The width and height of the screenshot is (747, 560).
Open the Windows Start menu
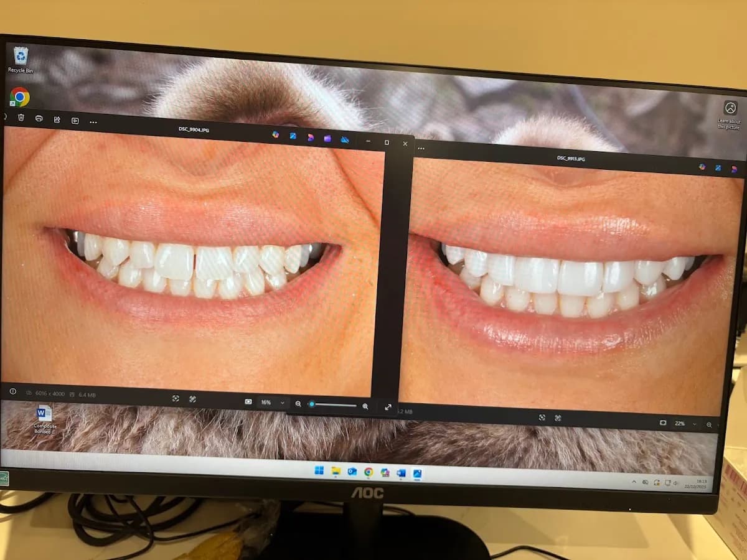coord(319,470)
